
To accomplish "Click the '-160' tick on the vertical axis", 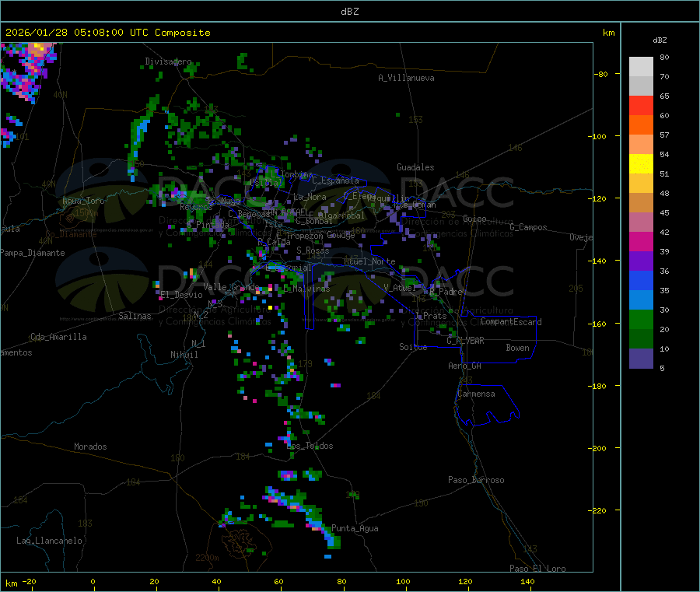I will point(598,324).
